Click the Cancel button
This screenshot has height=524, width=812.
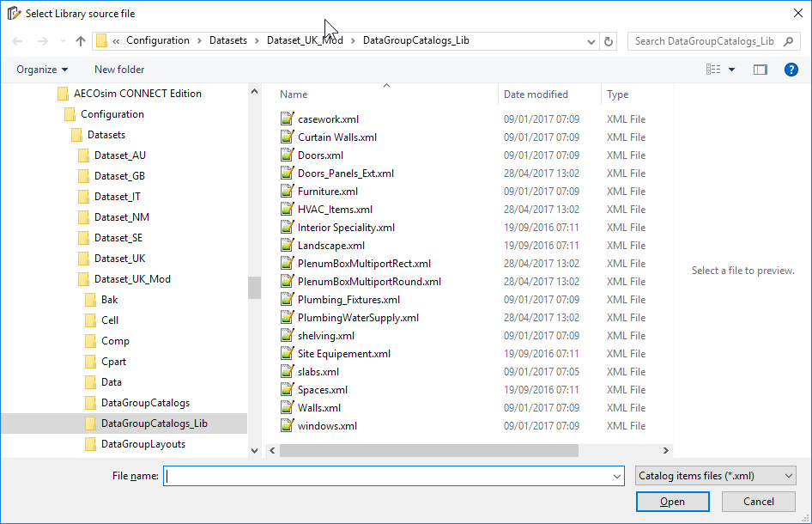759,502
